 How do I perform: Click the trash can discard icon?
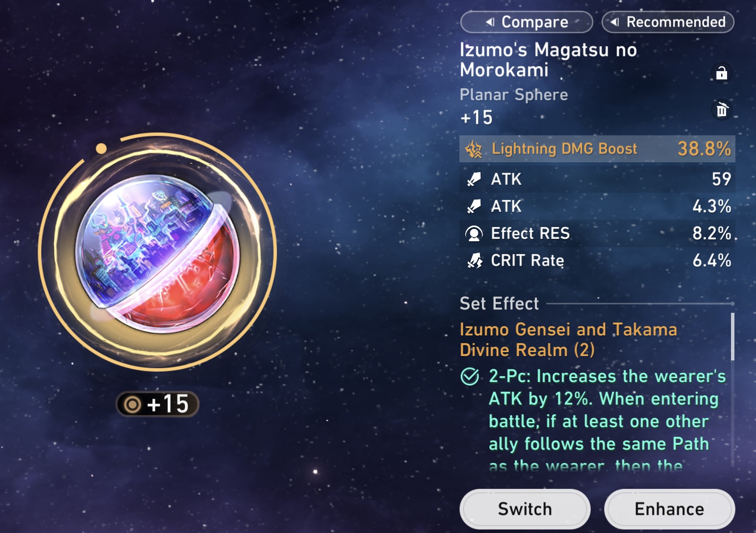722,110
